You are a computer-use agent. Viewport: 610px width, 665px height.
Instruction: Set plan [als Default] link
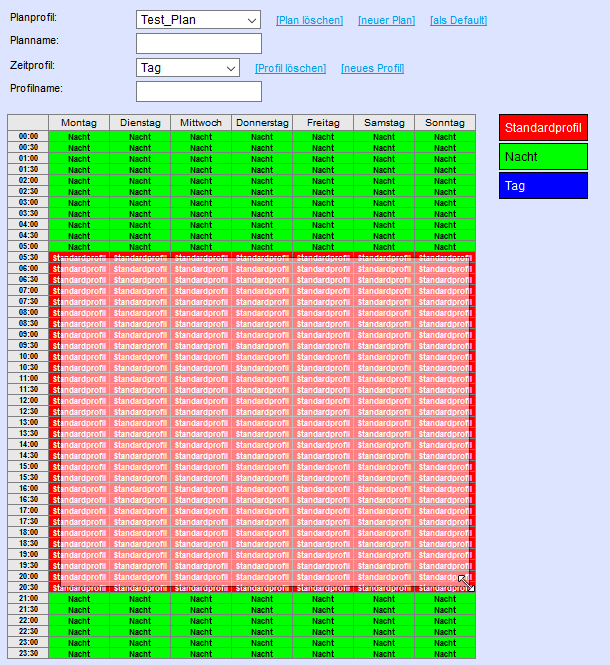[459, 21]
